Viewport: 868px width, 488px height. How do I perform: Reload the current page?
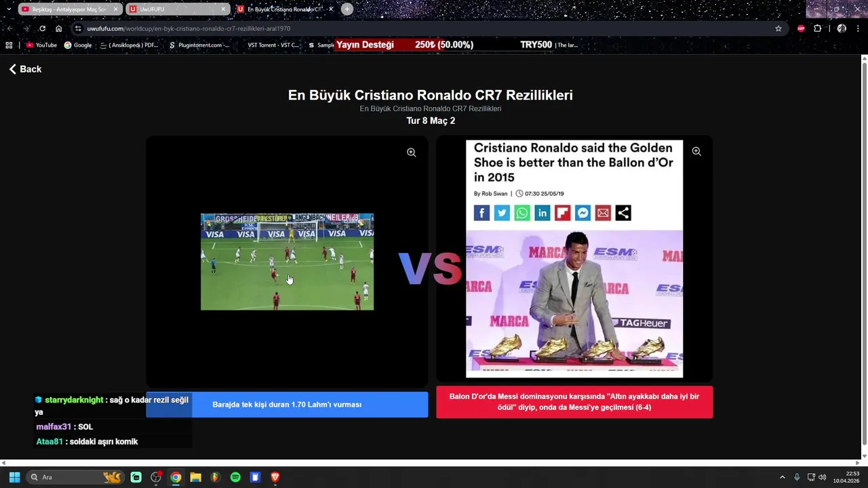point(42,28)
